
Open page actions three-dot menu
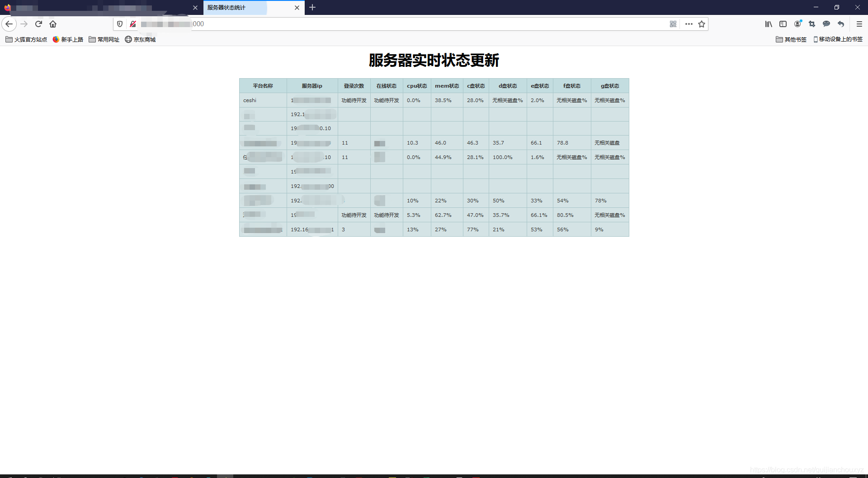pyautogui.click(x=689, y=24)
